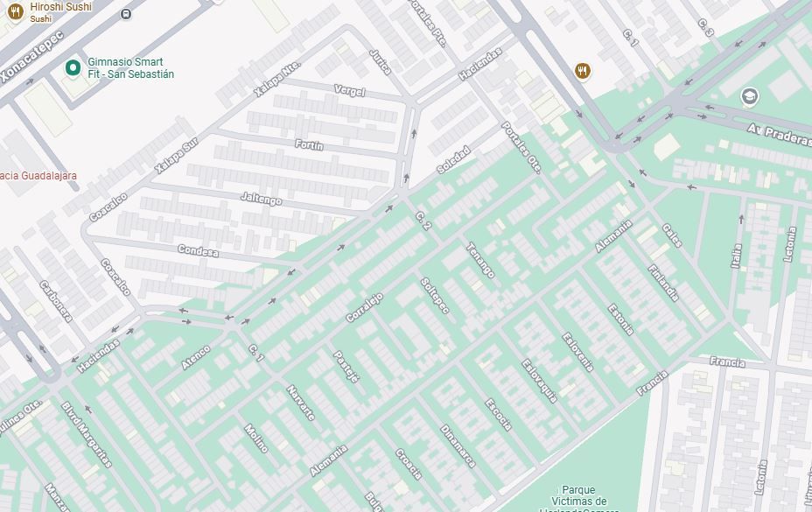This screenshot has height=512, width=812.
Task: Click the Hiroshi Sushi restaurant icon
Action: coord(16,11)
